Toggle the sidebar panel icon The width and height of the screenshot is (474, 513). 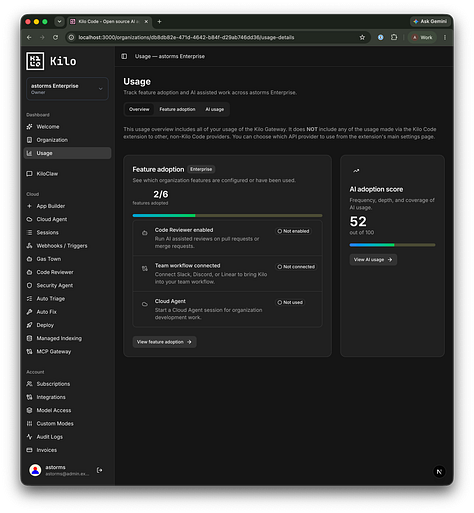click(124, 56)
